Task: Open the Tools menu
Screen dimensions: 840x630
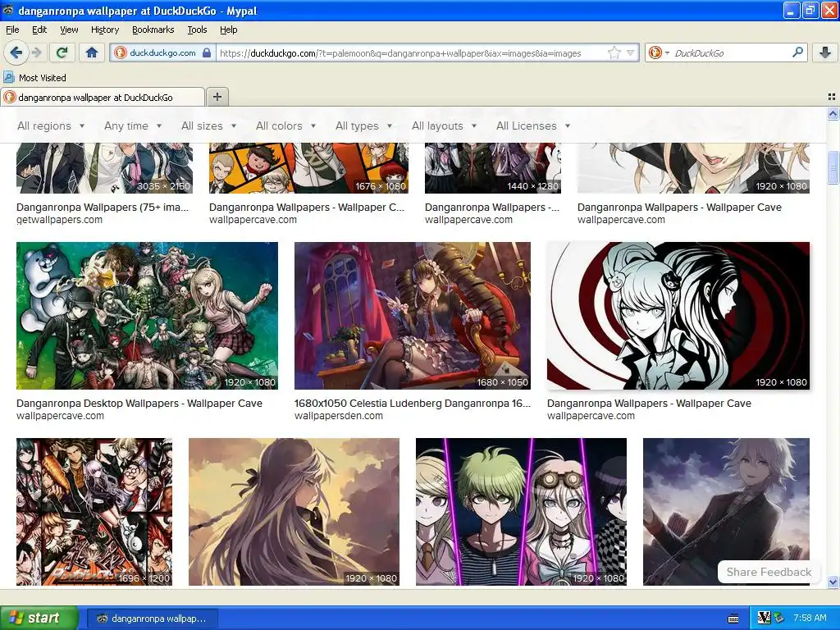Action: (197, 30)
